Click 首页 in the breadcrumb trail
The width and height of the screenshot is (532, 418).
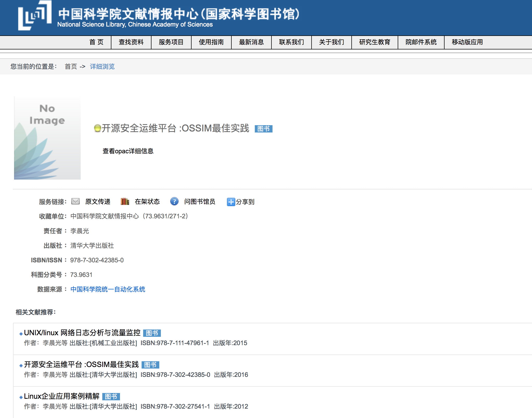click(71, 67)
